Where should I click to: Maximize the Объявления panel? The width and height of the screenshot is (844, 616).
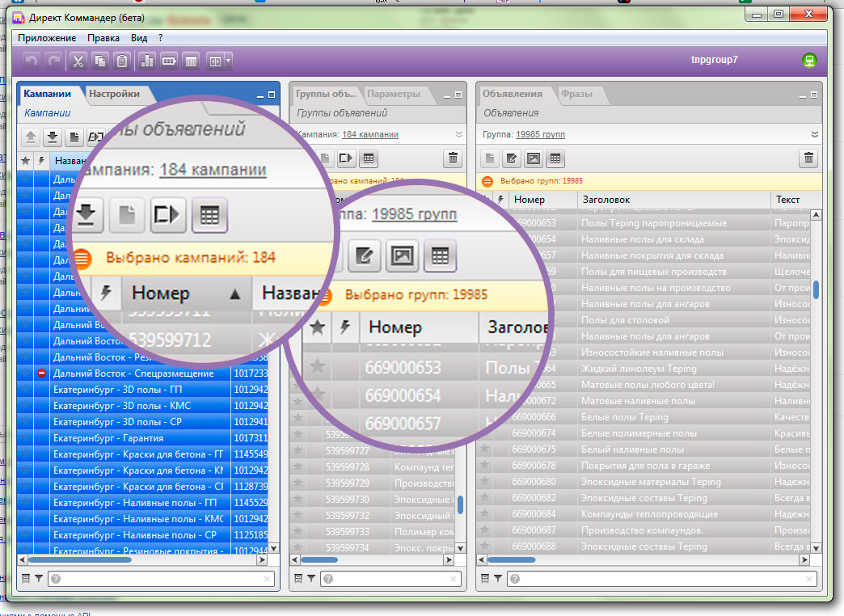click(x=814, y=95)
